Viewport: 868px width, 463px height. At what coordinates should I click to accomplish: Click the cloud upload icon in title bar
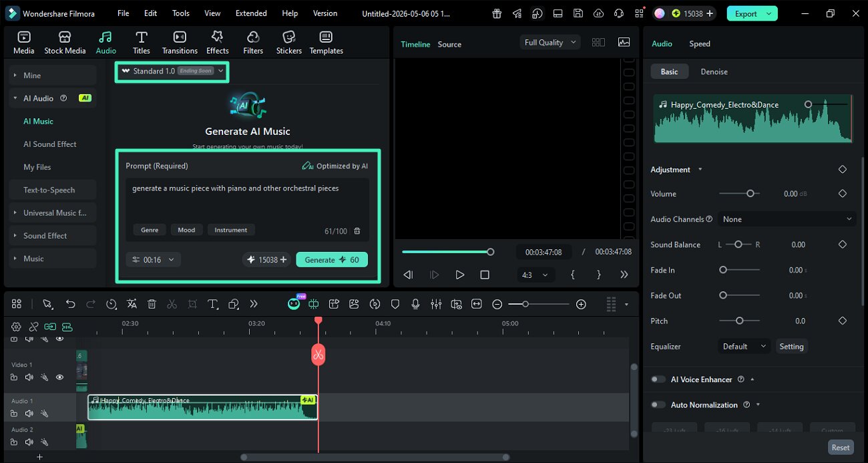598,13
